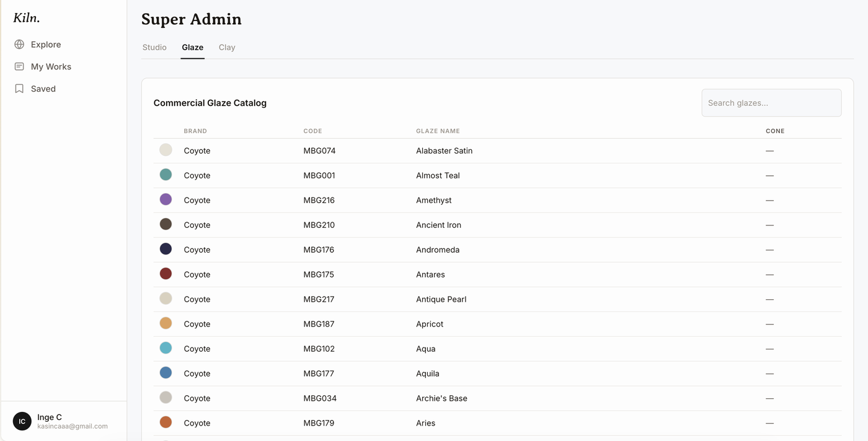Open the Alabaster Satin glaze row
This screenshot has width=868, height=441.
point(497,151)
